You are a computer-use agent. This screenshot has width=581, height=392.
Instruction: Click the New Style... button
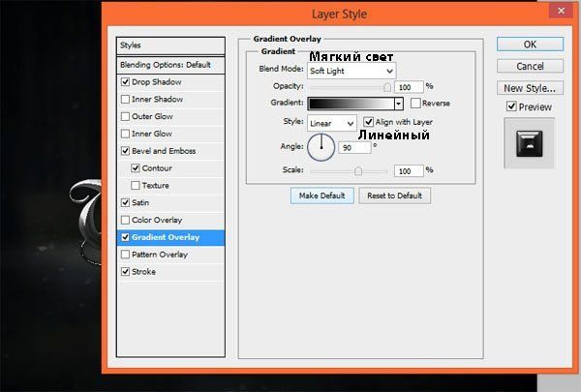(x=530, y=88)
